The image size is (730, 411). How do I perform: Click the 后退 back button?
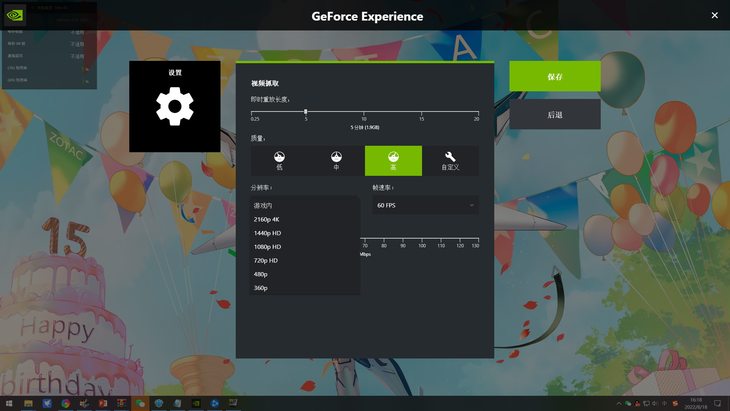coord(555,115)
